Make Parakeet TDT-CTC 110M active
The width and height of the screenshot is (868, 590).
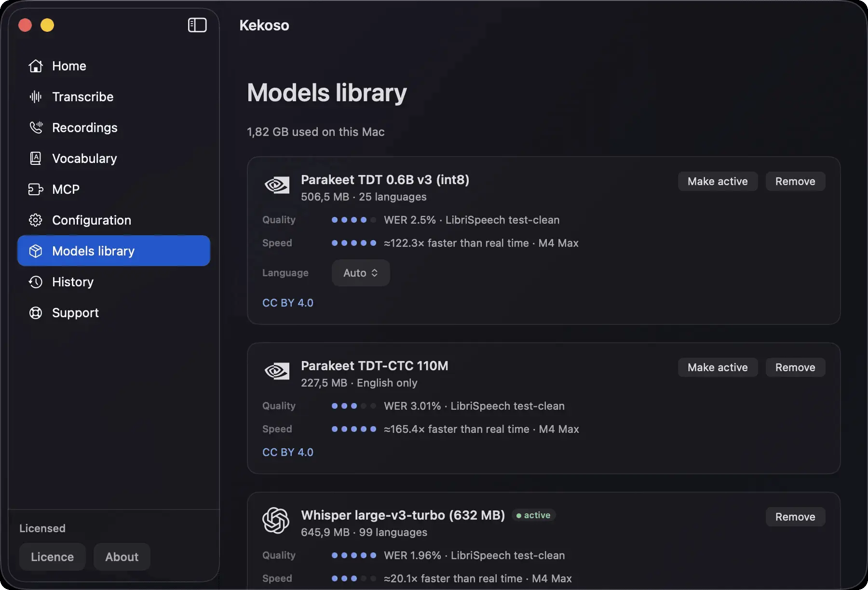point(718,367)
